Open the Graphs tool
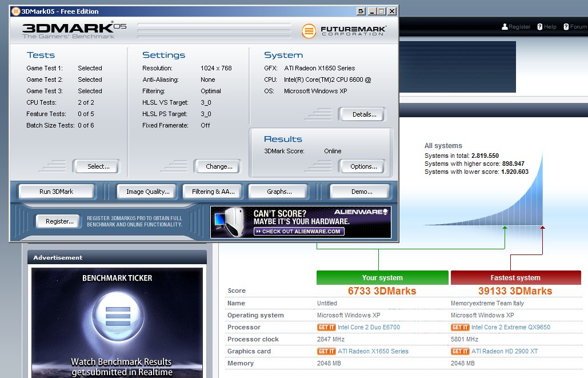This screenshot has height=378, width=588. pos(278,192)
